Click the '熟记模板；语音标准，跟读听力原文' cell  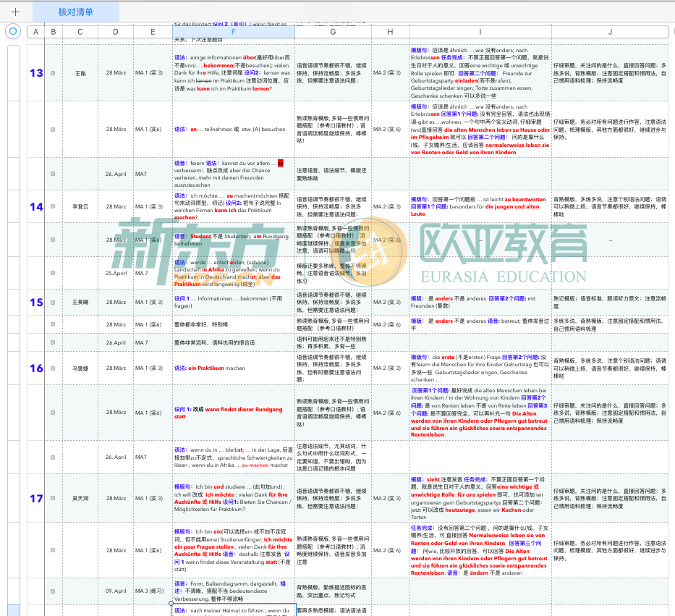coord(610,303)
